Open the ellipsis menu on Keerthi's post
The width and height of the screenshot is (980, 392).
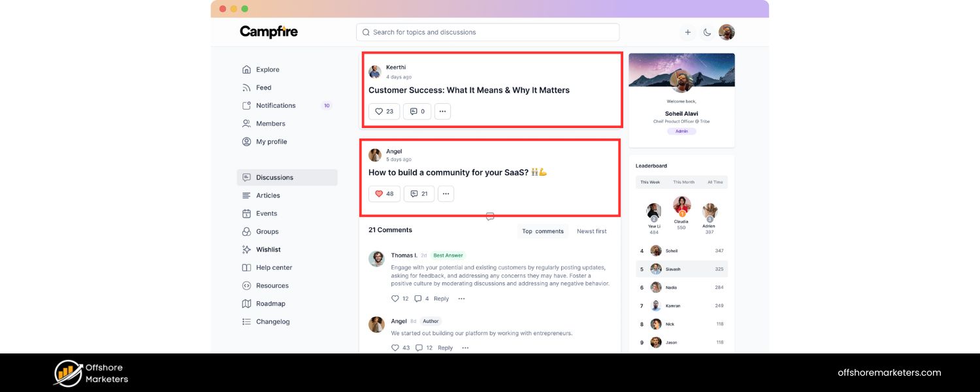[x=442, y=111]
